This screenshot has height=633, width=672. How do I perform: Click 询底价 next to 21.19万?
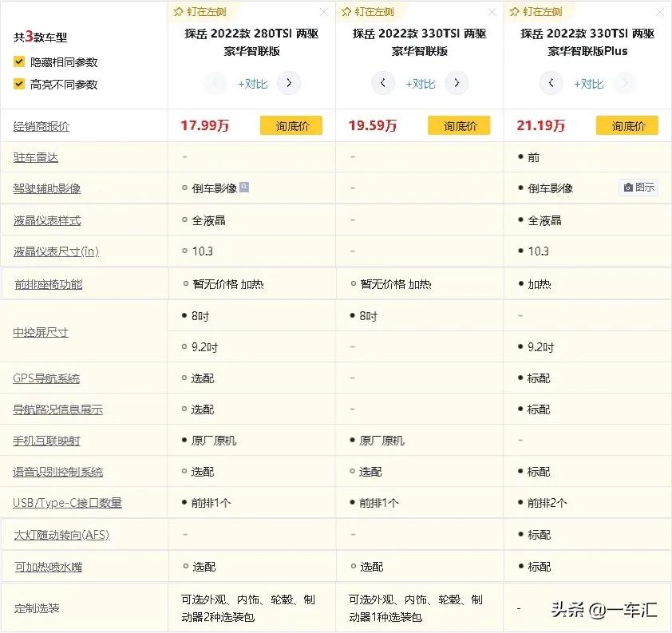pyautogui.click(x=627, y=125)
